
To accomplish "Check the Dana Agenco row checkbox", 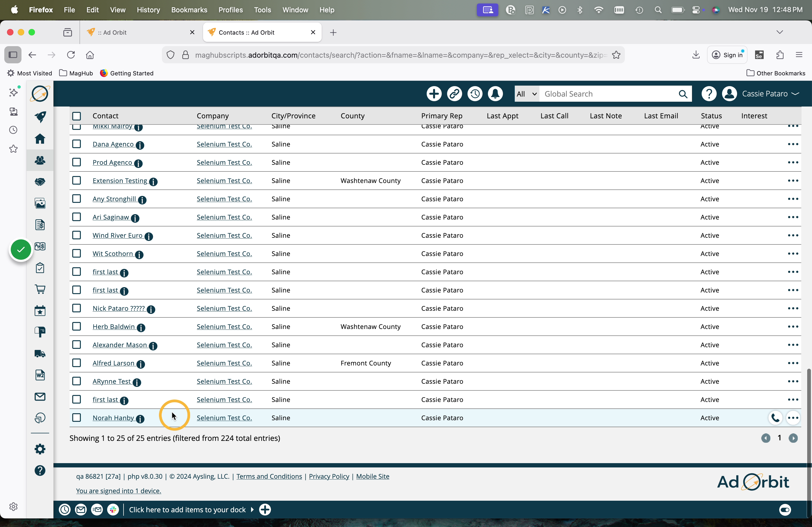I will point(77,144).
